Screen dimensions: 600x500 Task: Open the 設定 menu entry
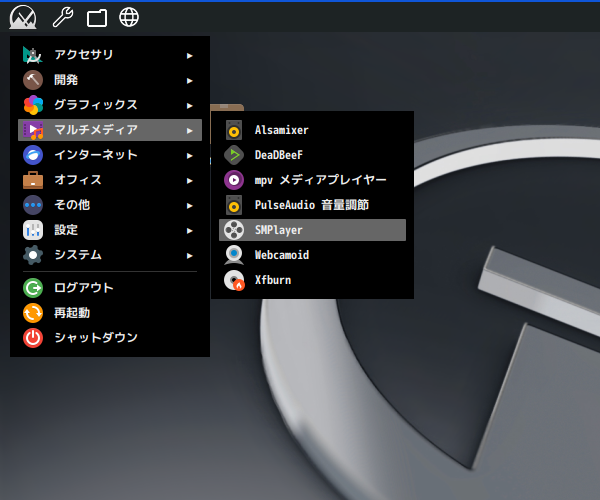tap(110, 230)
